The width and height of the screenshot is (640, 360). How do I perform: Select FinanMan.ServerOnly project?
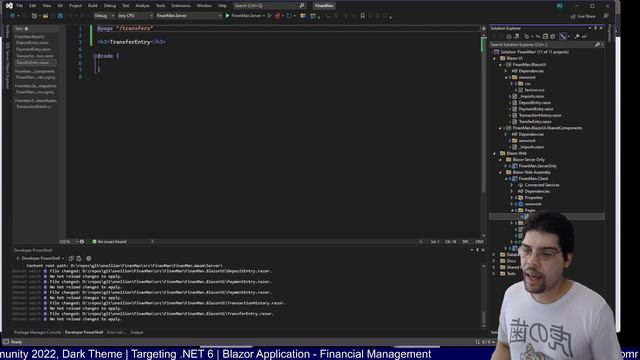pos(537,166)
